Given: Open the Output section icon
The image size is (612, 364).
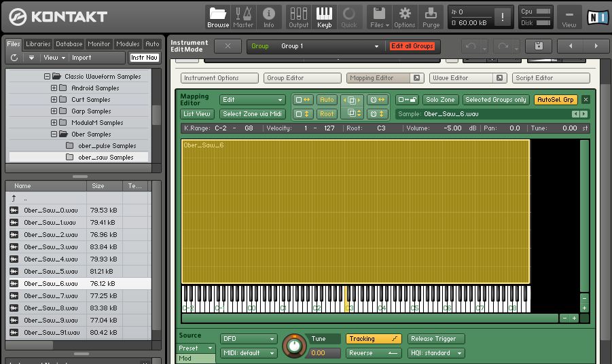Looking at the screenshot, I should (x=299, y=17).
